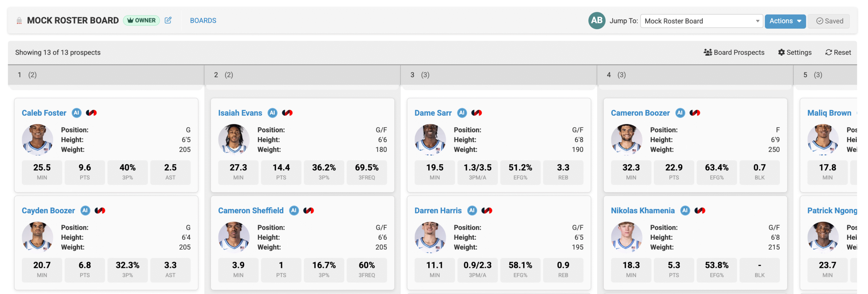Screen dimensions: 868x294
Task: Click the AI badge next to Nikolas Khamenia
Action: 685,211
